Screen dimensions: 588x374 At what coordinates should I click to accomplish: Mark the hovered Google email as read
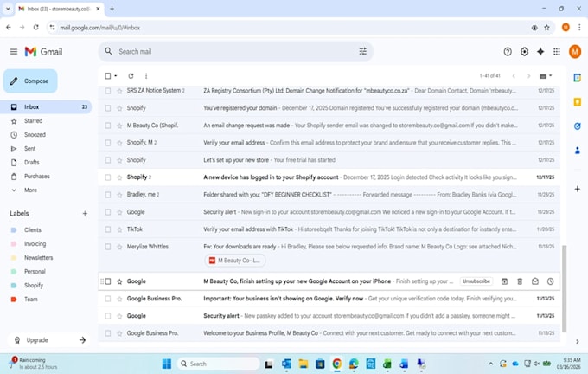tap(535, 281)
